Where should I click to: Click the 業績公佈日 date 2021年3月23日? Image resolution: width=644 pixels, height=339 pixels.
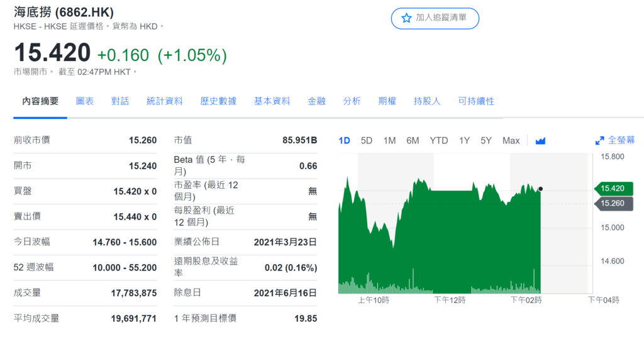tap(285, 242)
